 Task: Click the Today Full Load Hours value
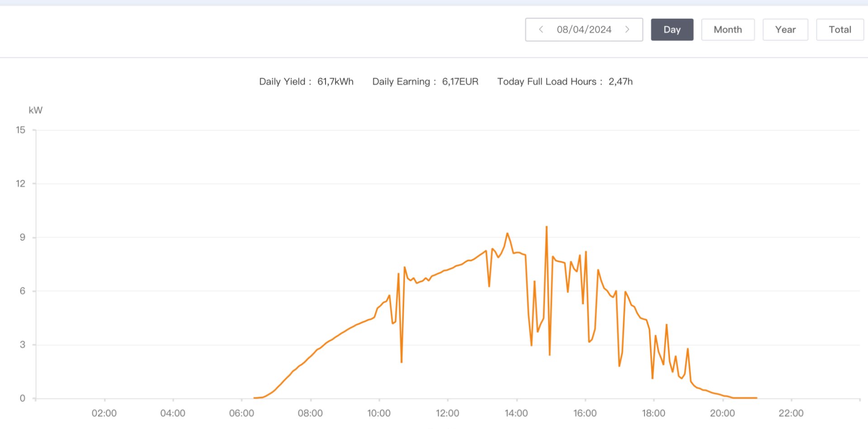point(620,81)
